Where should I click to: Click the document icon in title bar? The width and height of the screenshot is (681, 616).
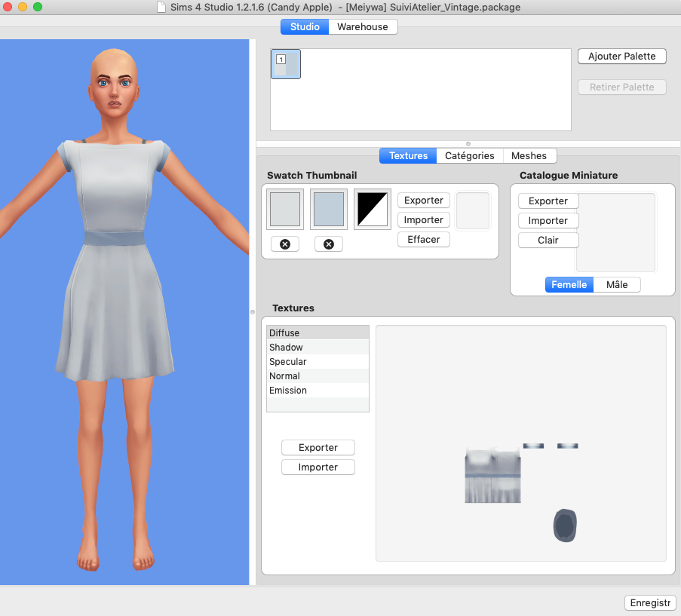pyautogui.click(x=161, y=8)
